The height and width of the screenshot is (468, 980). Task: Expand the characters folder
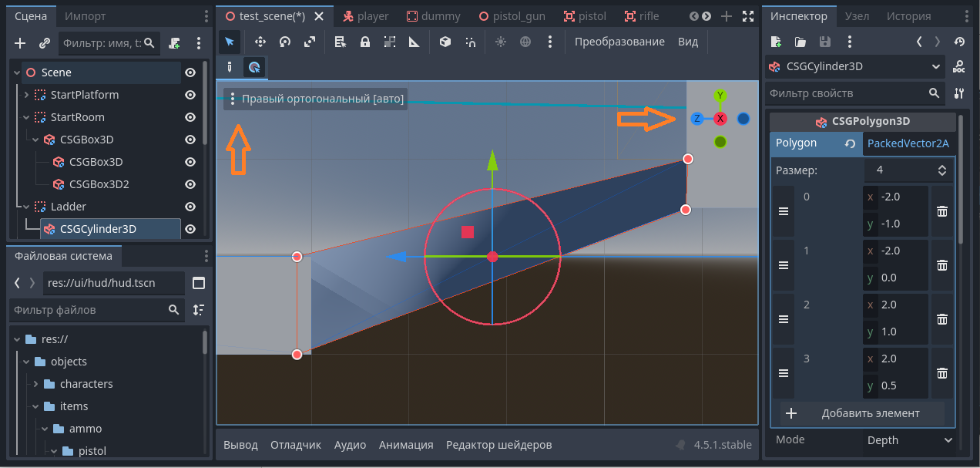[35, 384]
